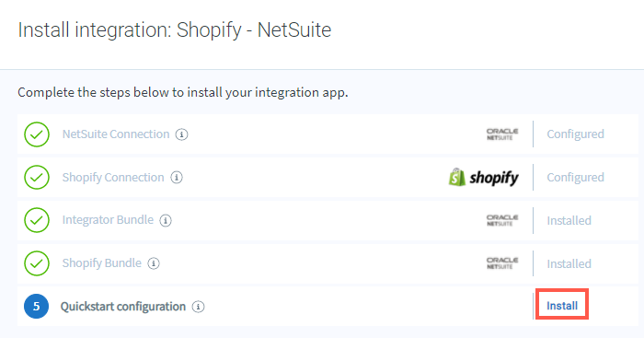Click Configured status for NetSuite Connection
The image size is (644, 338).
click(x=575, y=134)
